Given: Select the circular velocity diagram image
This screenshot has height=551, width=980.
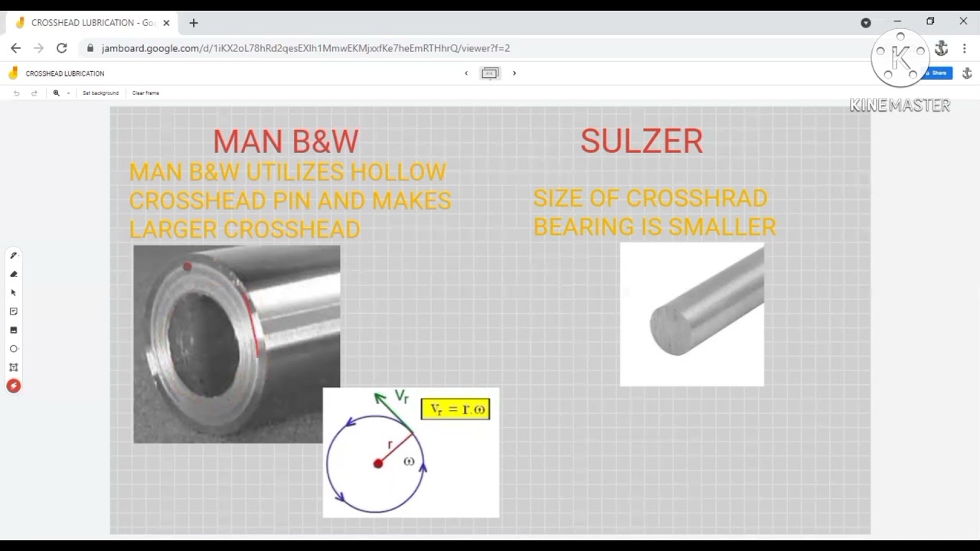Looking at the screenshot, I should 411,452.
